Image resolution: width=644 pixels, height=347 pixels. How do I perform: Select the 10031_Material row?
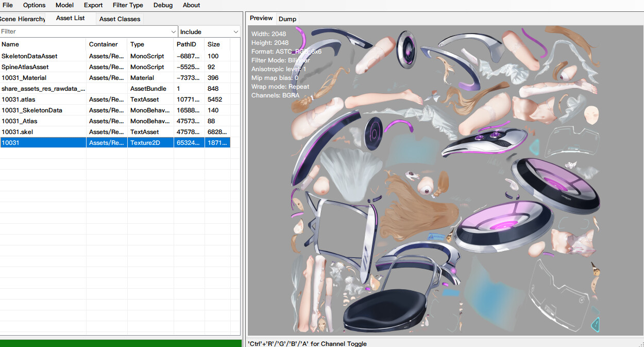click(x=115, y=78)
